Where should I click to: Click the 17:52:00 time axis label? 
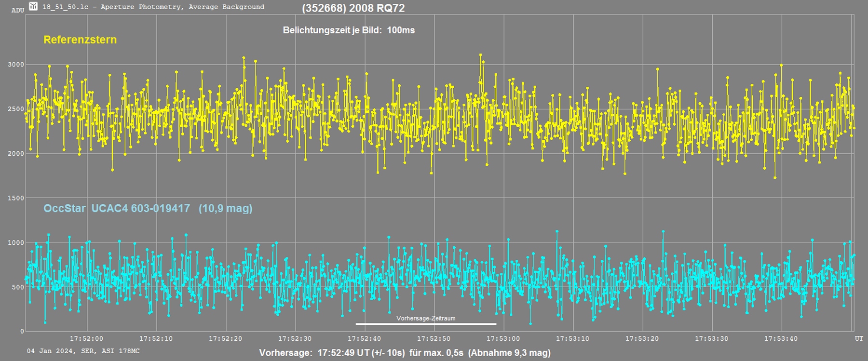click(86, 339)
